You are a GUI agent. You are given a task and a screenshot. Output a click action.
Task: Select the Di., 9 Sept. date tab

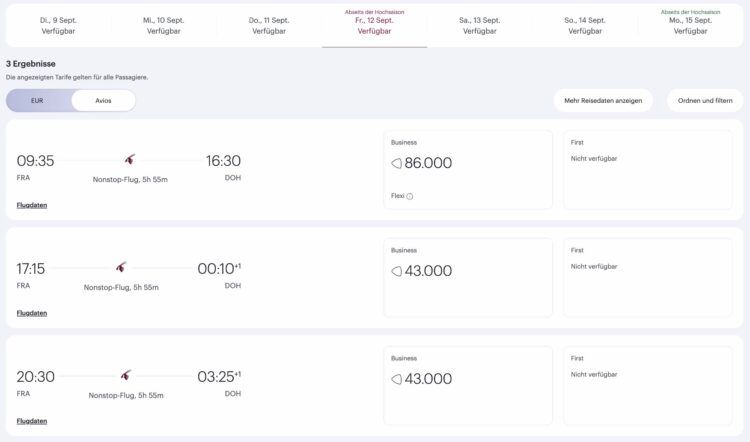[58, 25]
